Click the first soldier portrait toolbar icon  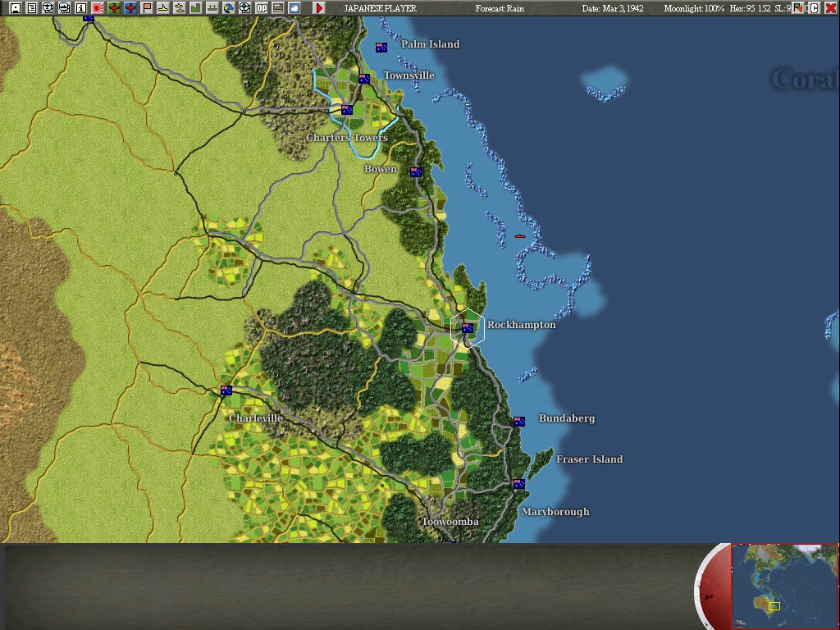click(48, 8)
